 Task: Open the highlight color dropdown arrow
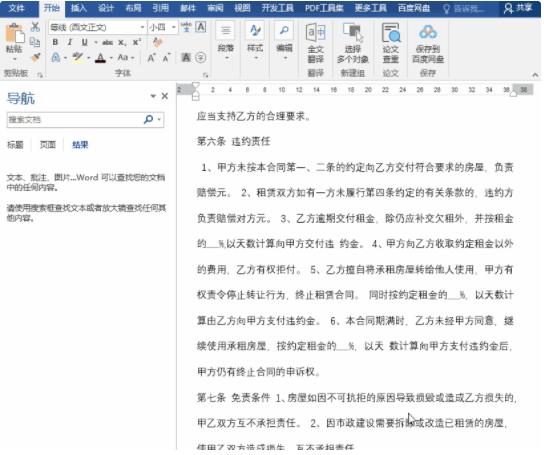point(89,58)
